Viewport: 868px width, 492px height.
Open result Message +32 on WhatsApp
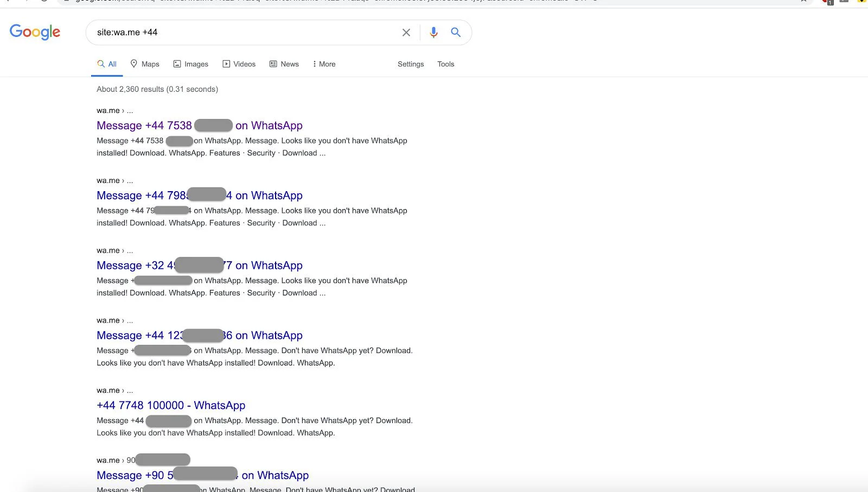tap(200, 266)
